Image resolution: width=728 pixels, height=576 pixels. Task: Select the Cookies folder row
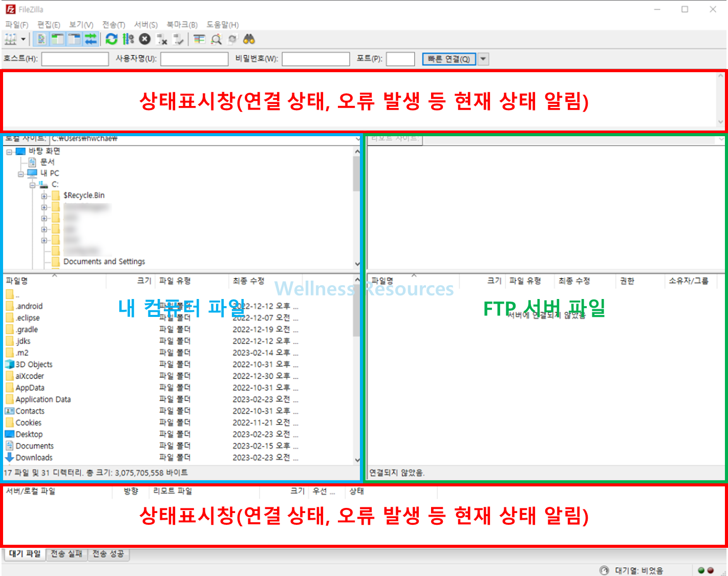pos(178,422)
